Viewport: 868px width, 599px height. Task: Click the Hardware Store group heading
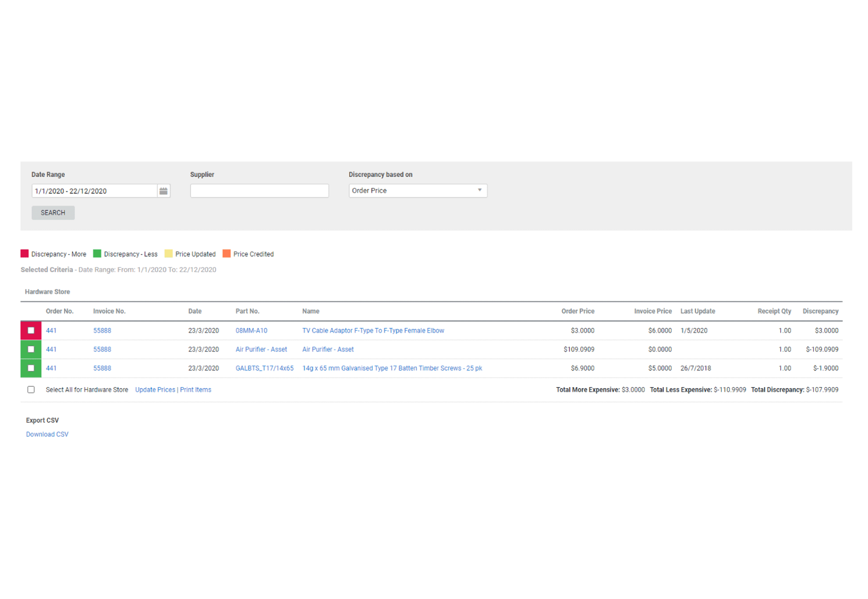47,292
